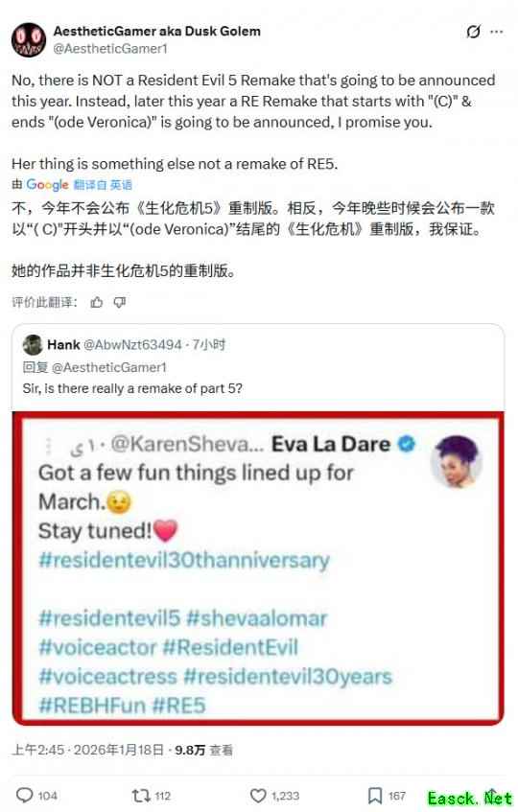This screenshot has width=518, height=812.
Task: Open the Eva La Dare screenshot image
Action: 258,568
